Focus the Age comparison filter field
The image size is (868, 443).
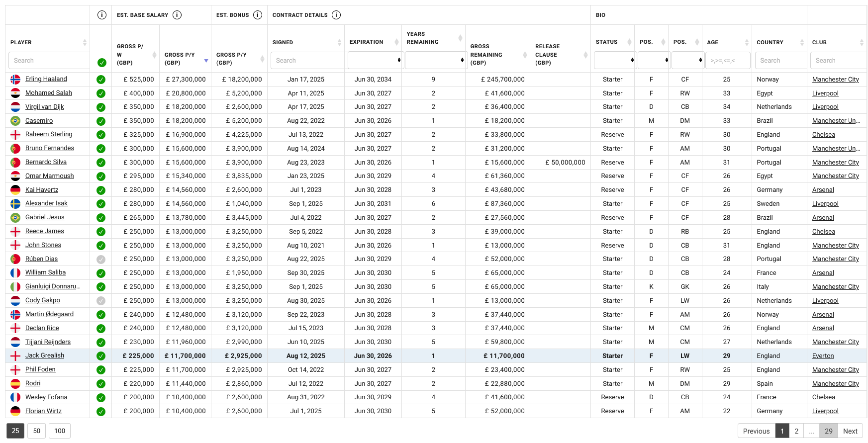(728, 60)
